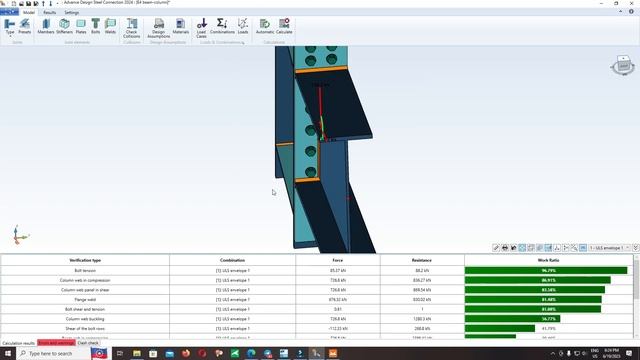Click the Calculate icon

(284, 26)
